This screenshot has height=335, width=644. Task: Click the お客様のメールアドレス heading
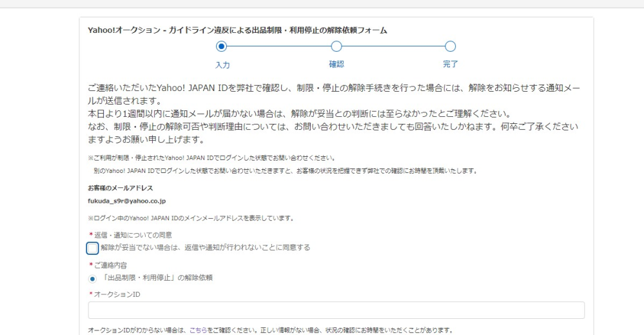[x=121, y=188]
